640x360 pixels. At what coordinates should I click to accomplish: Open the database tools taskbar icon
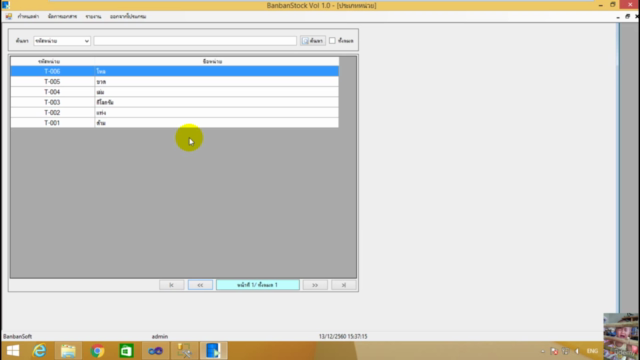184,351
